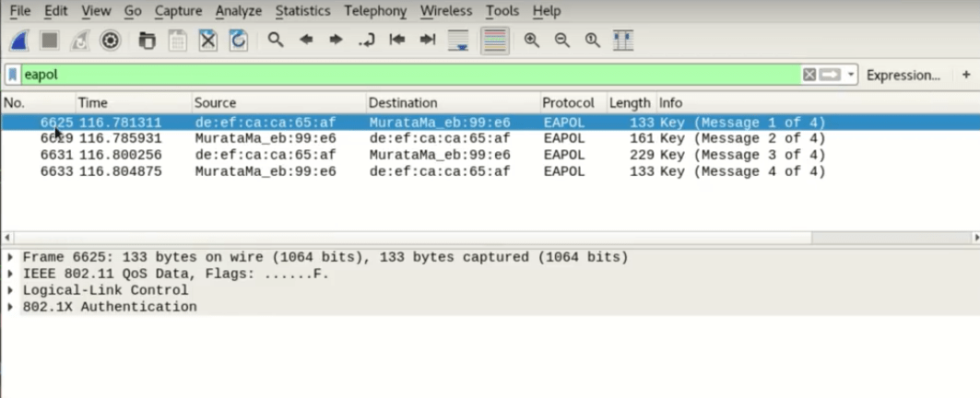Image resolution: width=980 pixels, height=398 pixels.
Task: Go to the first packet
Action: [397, 40]
